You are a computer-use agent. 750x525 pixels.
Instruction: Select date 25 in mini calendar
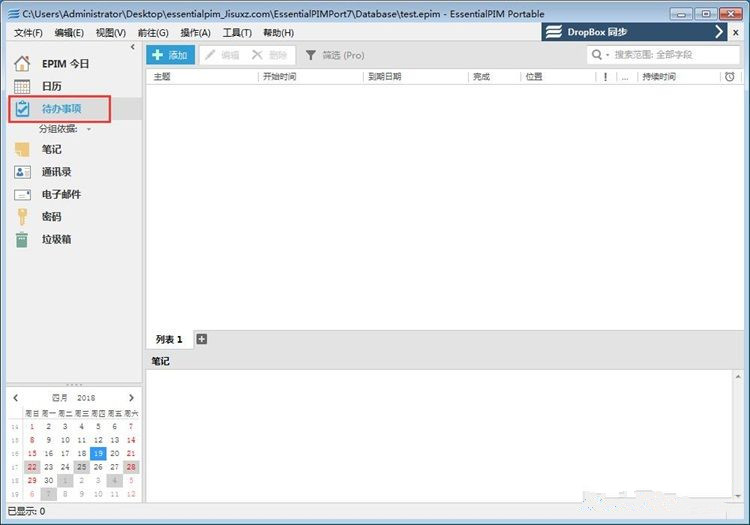[x=82, y=467]
